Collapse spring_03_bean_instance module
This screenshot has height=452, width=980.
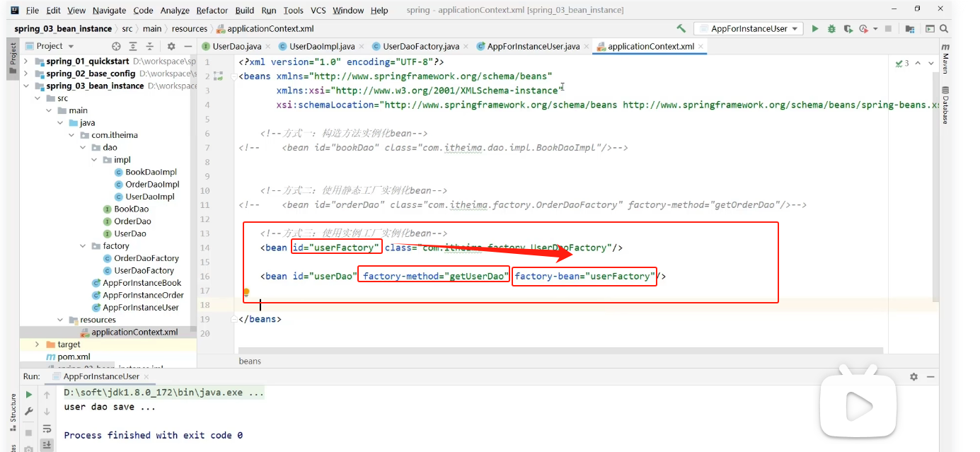(26, 86)
